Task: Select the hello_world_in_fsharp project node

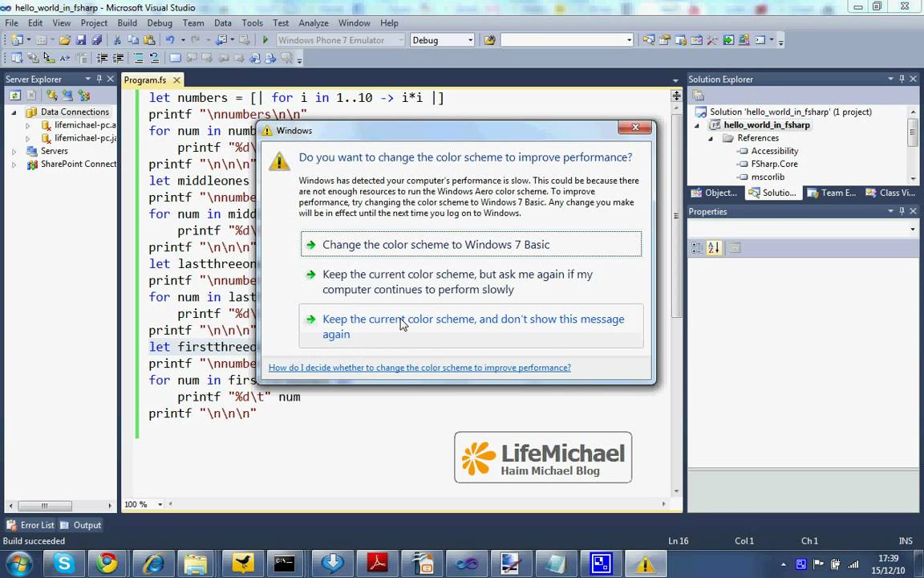Action: coord(766,125)
